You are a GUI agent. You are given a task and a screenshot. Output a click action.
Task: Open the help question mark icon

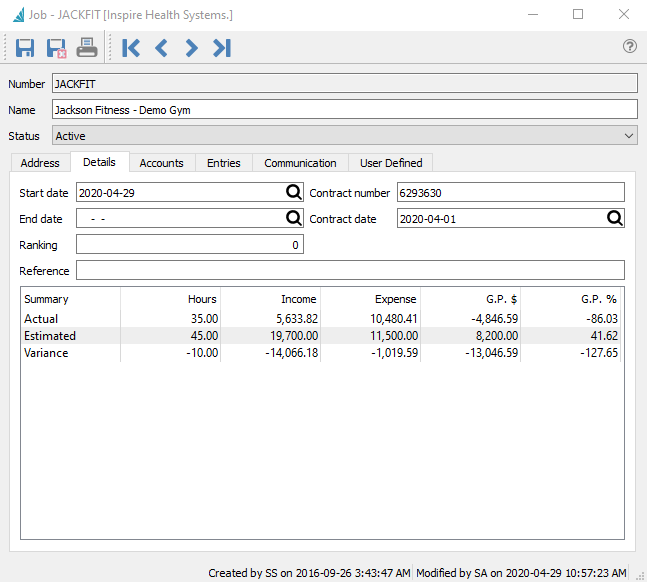point(630,46)
